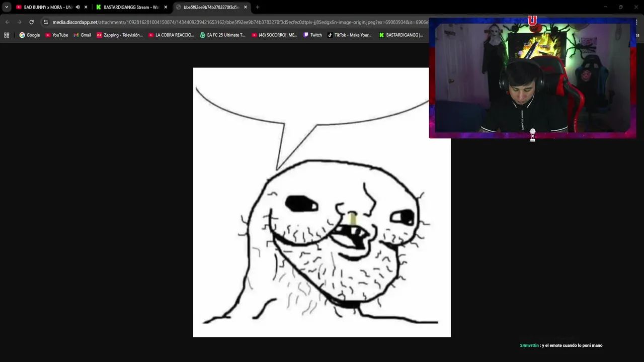Restore down the browser window
The width and height of the screenshot is (644, 362).
pos(620,7)
